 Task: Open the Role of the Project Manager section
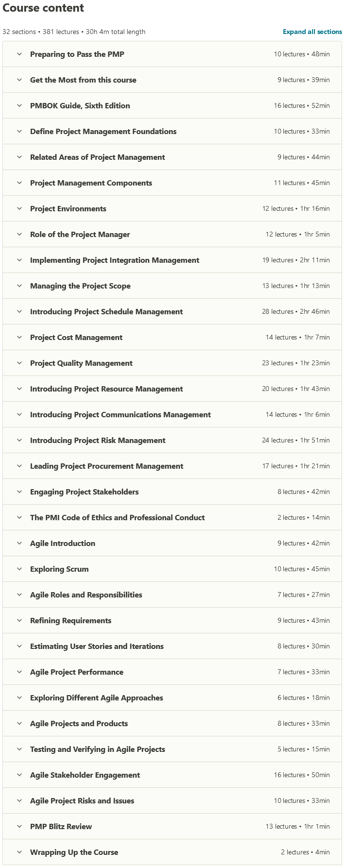pyautogui.click(x=80, y=234)
